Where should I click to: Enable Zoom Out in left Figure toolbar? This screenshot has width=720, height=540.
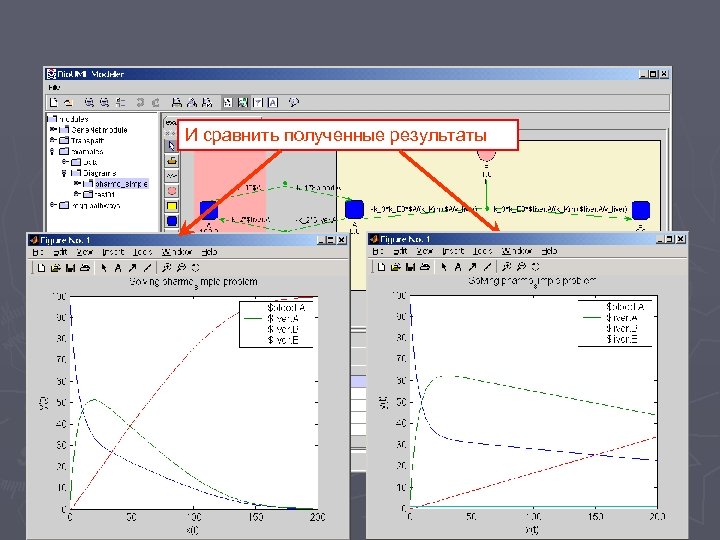(x=181, y=268)
